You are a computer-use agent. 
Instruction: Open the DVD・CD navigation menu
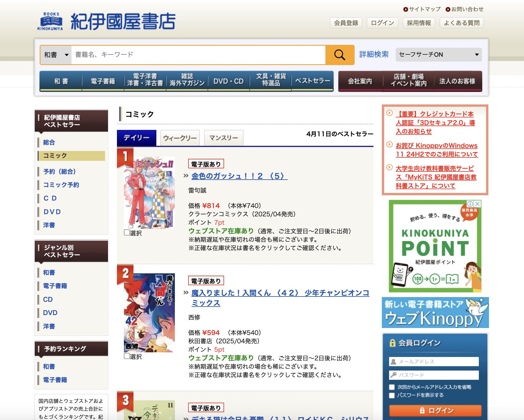click(x=229, y=81)
